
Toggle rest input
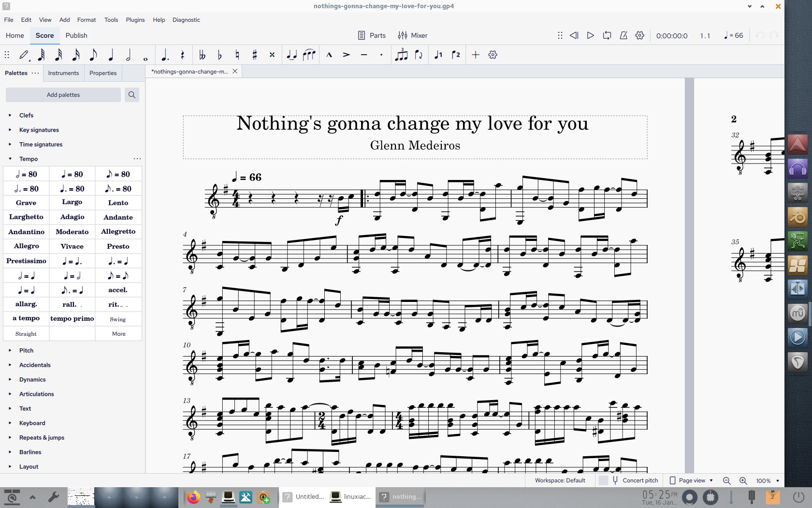[182, 55]
